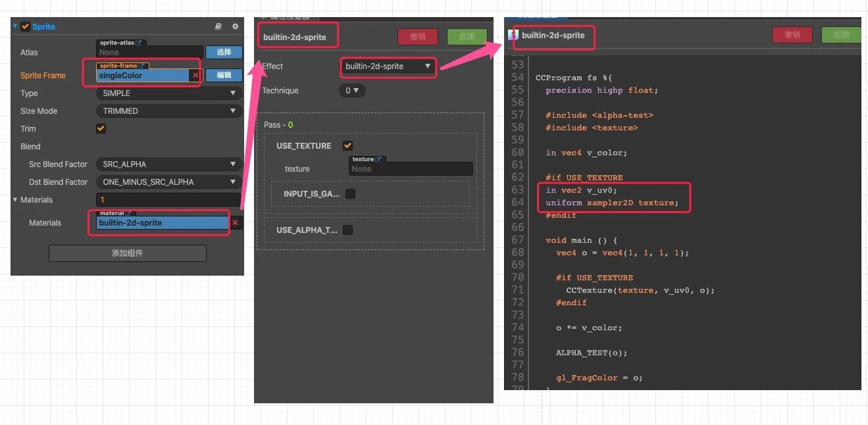Click the sprite-frame external link icon
The height and width of the screenshot is (425, 868).
[x=141, y=66]
